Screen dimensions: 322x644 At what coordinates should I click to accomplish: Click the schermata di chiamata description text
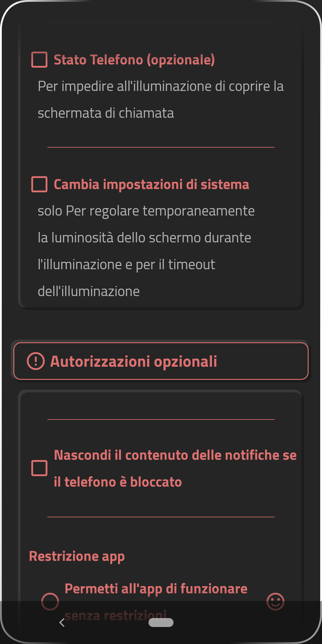[161, 100]
